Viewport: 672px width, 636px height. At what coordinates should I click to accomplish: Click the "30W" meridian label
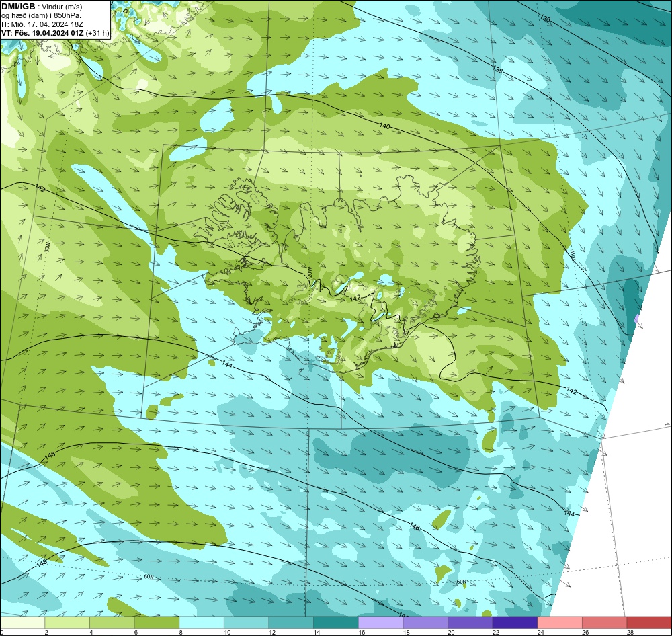(x=47, y=247)
